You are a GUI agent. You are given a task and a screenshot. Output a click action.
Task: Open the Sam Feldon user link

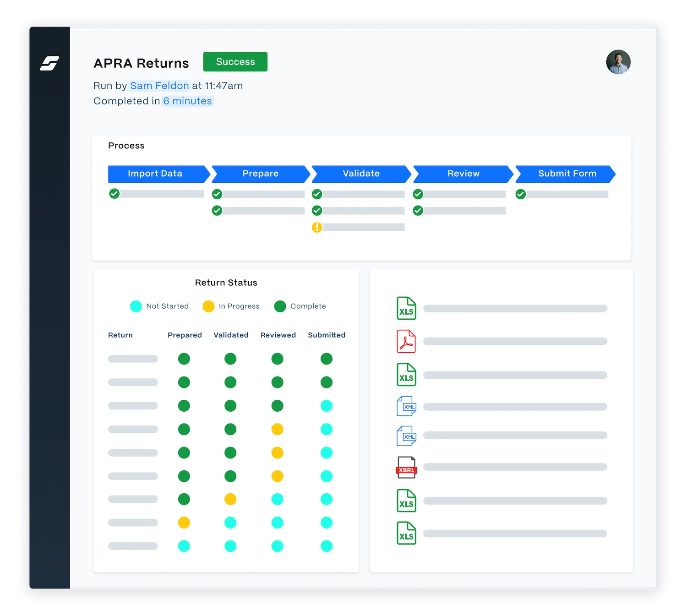(159, 86)
